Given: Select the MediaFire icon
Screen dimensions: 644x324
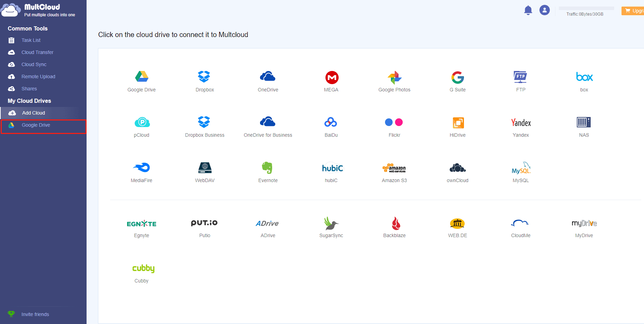Looking at the screenshot, I should [x=142, y=168].
